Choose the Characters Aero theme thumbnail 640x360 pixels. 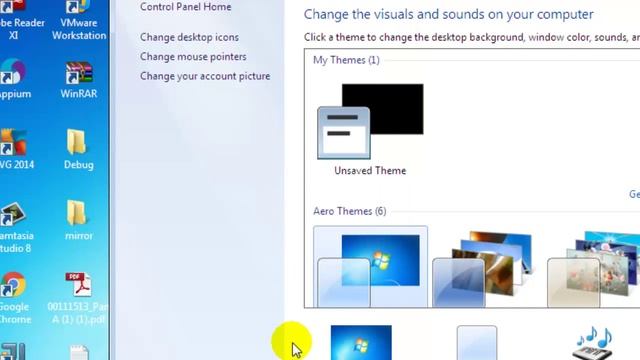click(x=594, y=268)
